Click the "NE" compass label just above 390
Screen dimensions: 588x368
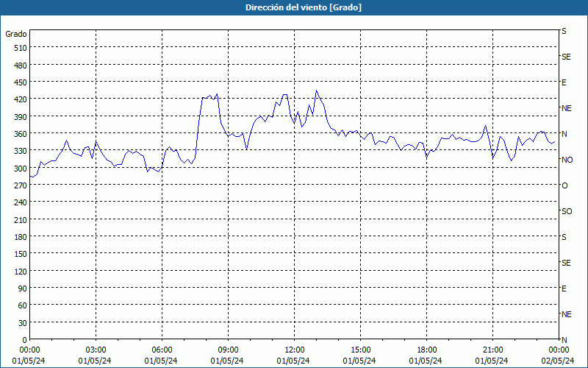[567, 108]
